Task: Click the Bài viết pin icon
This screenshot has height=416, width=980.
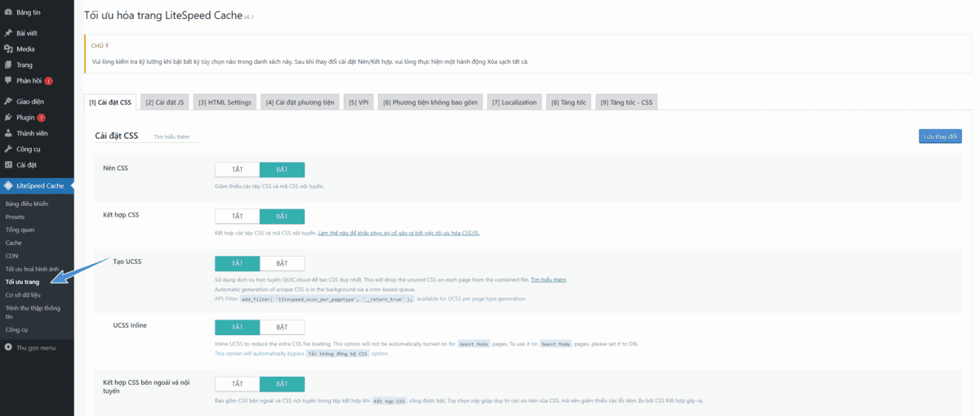Action: coord(8,33)
